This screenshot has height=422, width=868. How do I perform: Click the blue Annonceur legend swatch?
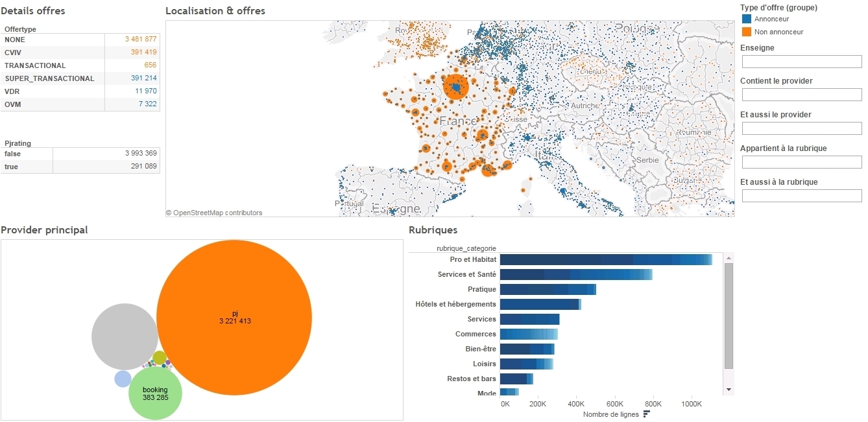(x=747, y=19)
